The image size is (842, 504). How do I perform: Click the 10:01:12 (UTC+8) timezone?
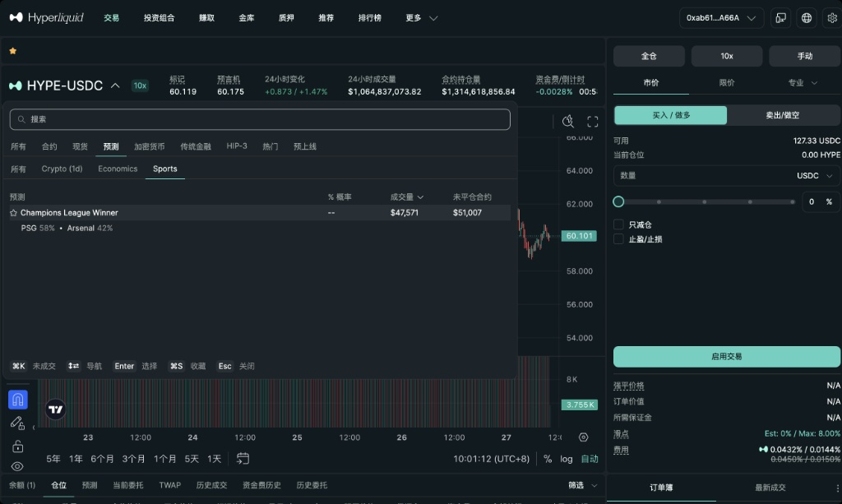coord(492,459)
